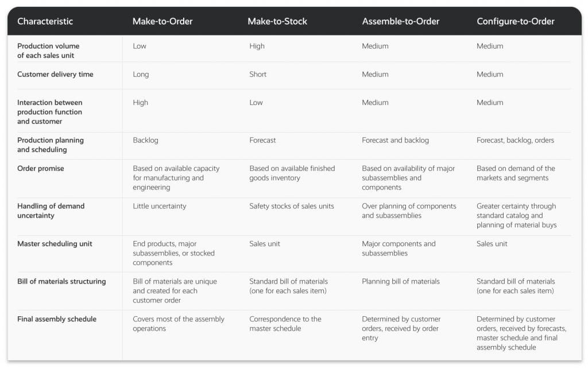Click the Backlog cell under Make-to-Order

[x=145, y=141]
